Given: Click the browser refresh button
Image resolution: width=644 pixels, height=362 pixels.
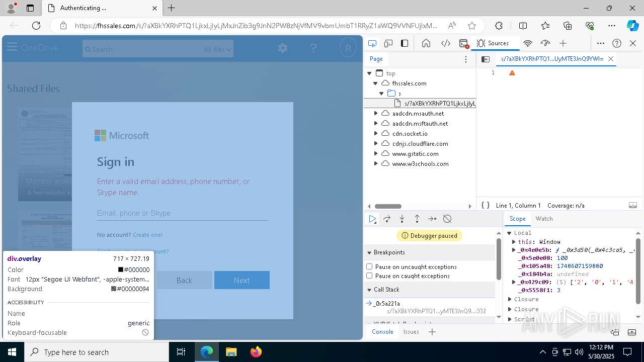Looking at the screenshot, I should pos(36,26).
